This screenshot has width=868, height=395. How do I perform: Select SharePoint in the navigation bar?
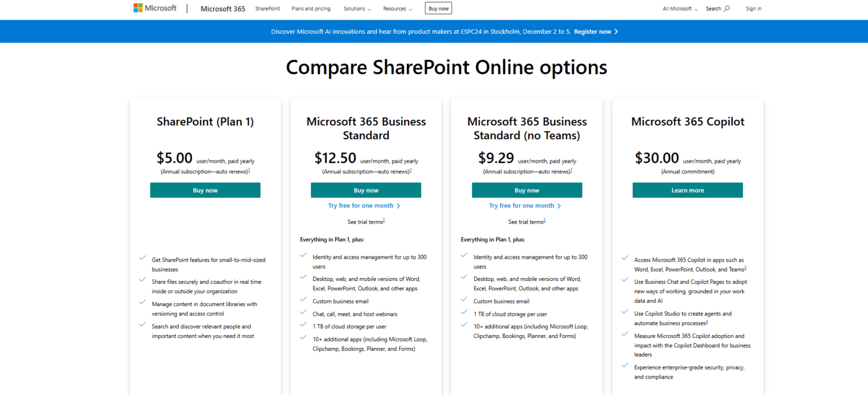tap(267, 8)
